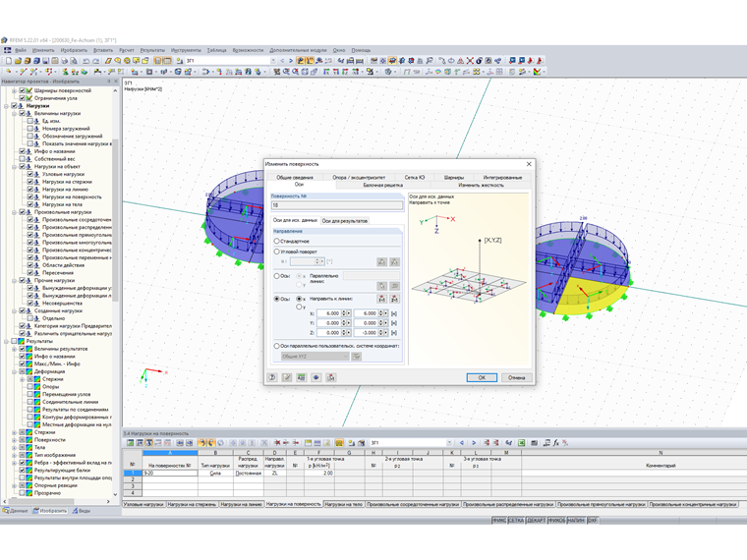Viewport: 747px width, 560px height.
Task: Open the 3Г1 dropdown in table toolbar
Action: pos(450,443)
